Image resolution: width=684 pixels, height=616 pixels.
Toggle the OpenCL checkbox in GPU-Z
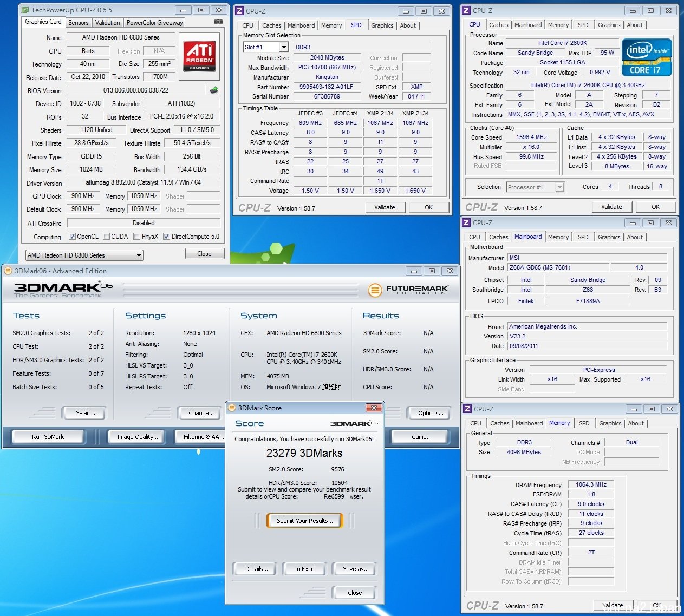72,237
